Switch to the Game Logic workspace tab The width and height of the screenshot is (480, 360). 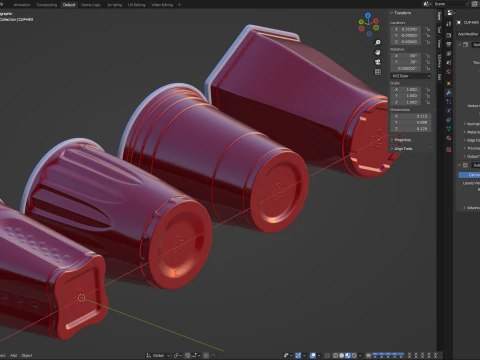[x=91, y=5]
